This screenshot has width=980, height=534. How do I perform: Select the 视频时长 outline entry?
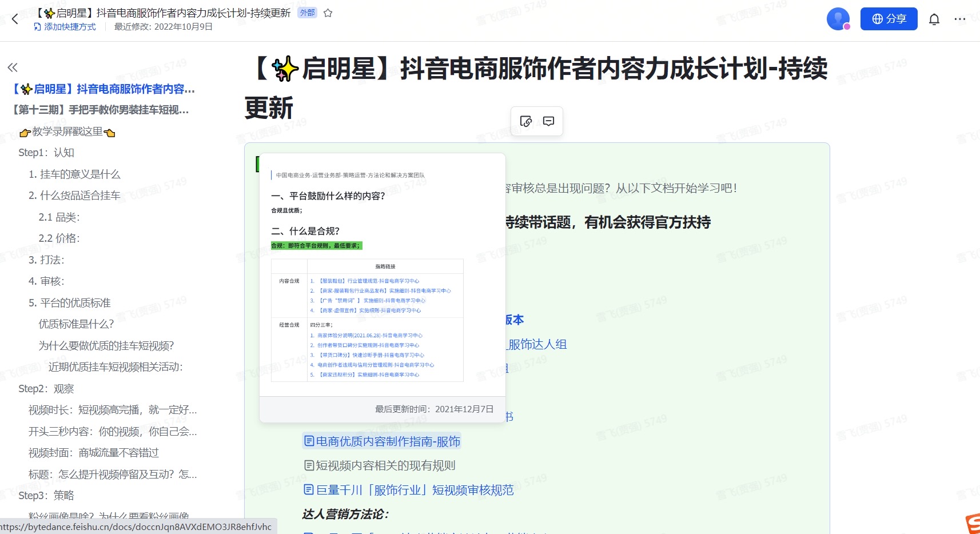113,410
